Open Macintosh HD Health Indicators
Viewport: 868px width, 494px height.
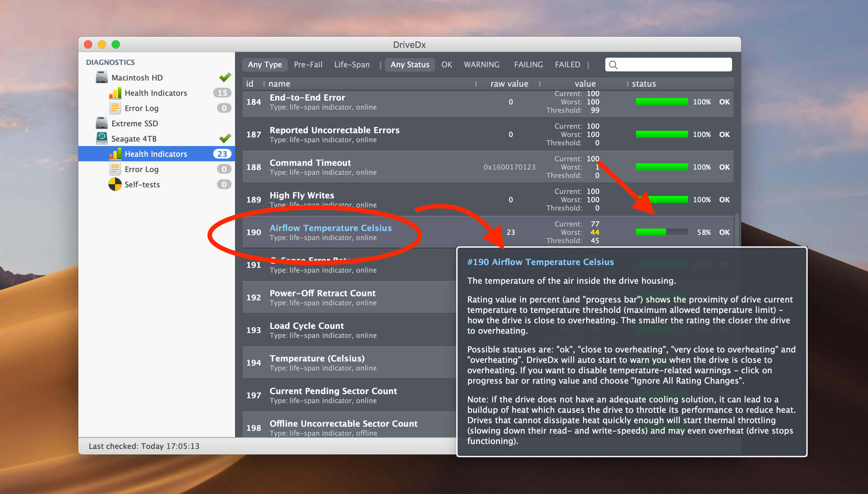(156, 93)
